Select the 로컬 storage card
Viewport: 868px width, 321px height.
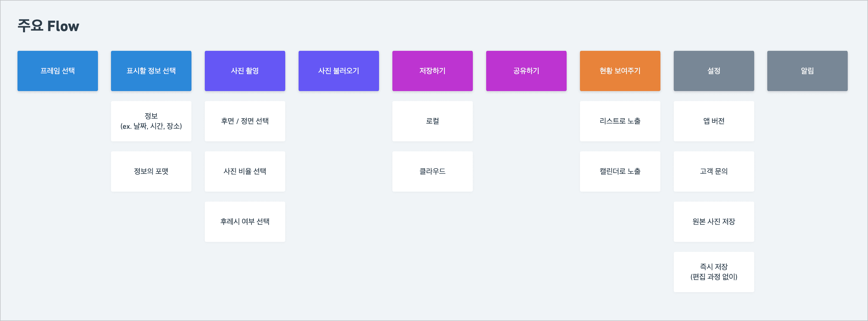(432, 121)
